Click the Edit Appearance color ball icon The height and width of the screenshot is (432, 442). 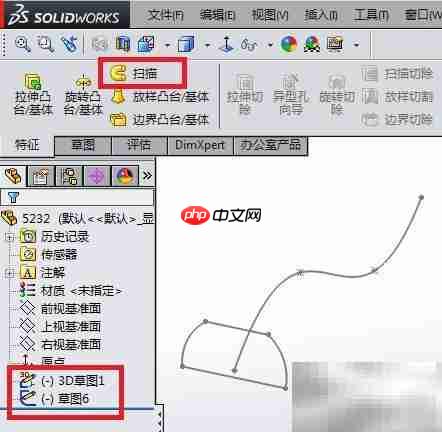tap(289, 44)
